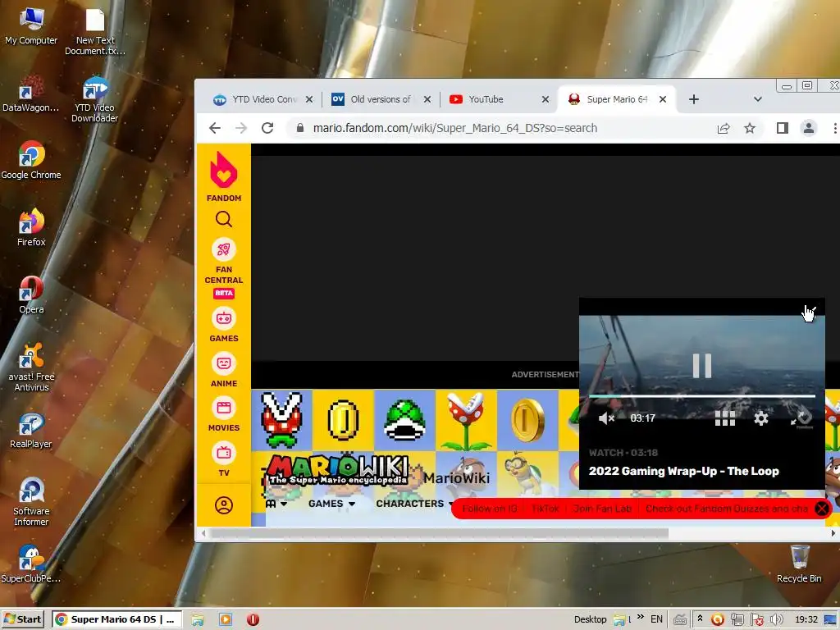Screen dimensions: 840x630
Task: Open Chrome profile avatar
Action: tap(808, 128)
